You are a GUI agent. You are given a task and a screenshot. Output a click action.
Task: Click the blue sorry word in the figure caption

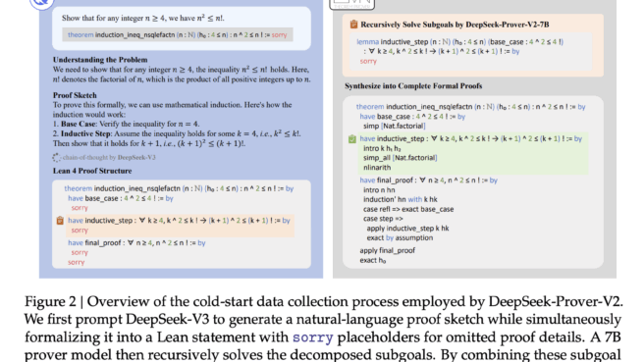pyautogui.click(x=312, y=337)
